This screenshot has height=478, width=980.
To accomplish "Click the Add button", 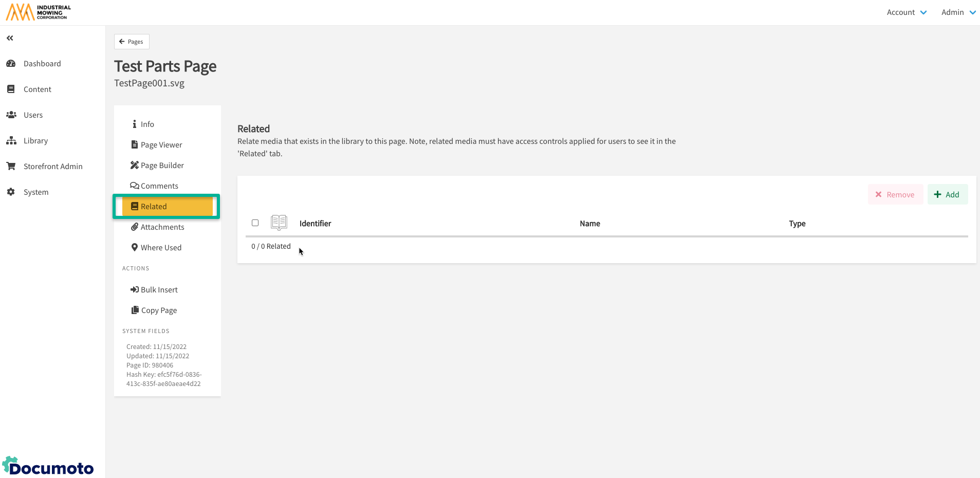I will point(947,194).
